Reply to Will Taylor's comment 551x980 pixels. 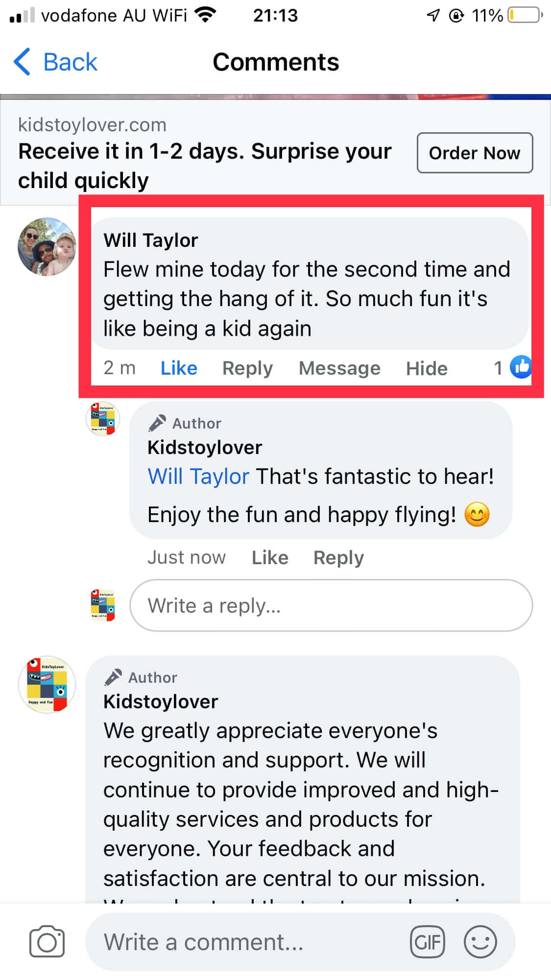[x=247, y=368]
